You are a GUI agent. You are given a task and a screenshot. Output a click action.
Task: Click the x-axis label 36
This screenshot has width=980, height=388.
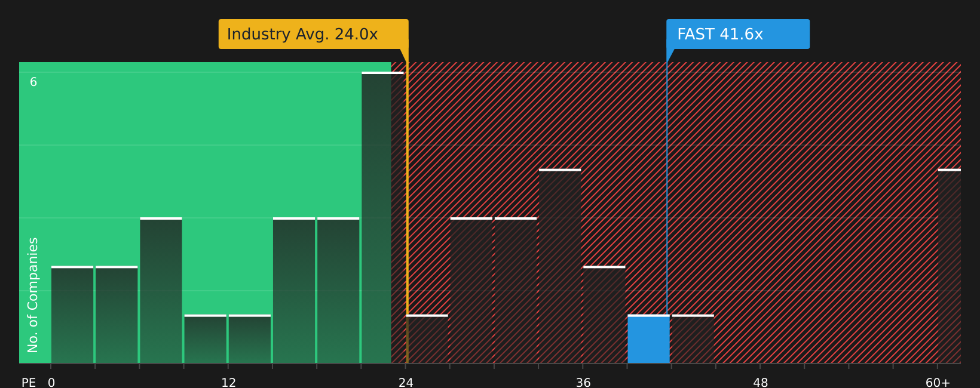pyautogui.click(x=583, y=383)
